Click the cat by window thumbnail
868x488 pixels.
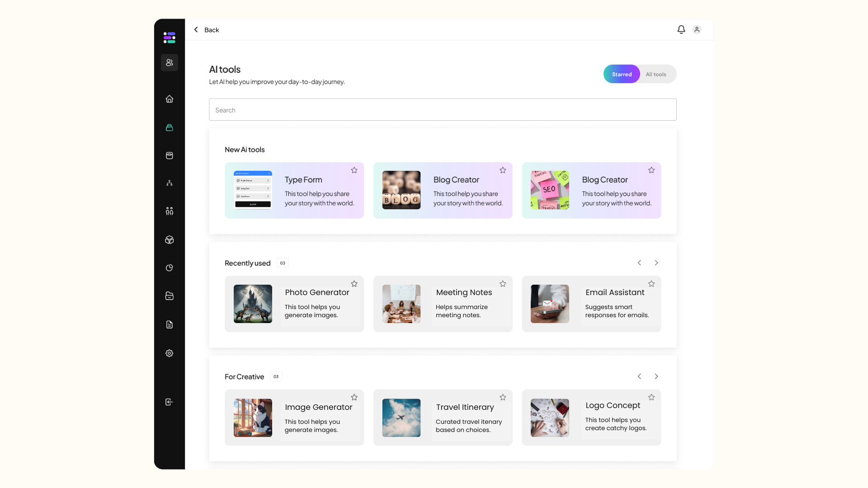click(x=253, y=418)
